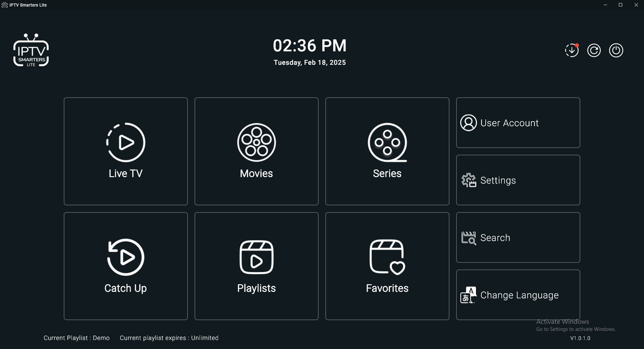Click the IPTV Smarters Lite logo
644x349 pixels.
pos(31,50)
